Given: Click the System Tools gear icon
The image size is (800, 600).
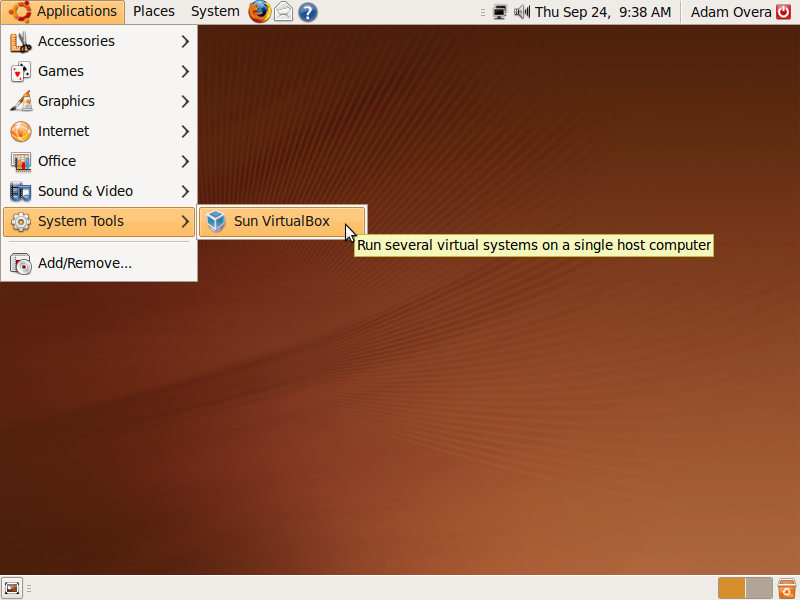Looking at the screenshot, I should point(21,221).
